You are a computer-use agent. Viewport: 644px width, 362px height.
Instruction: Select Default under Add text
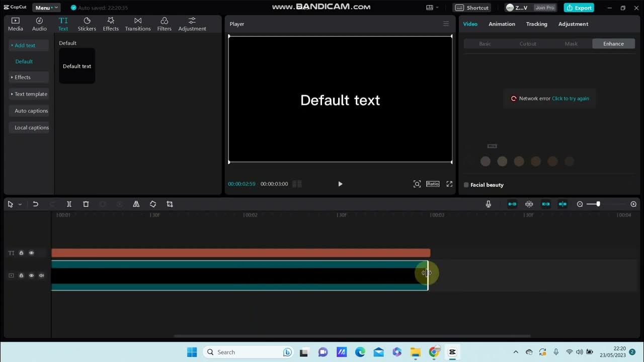tap(24, 61)
